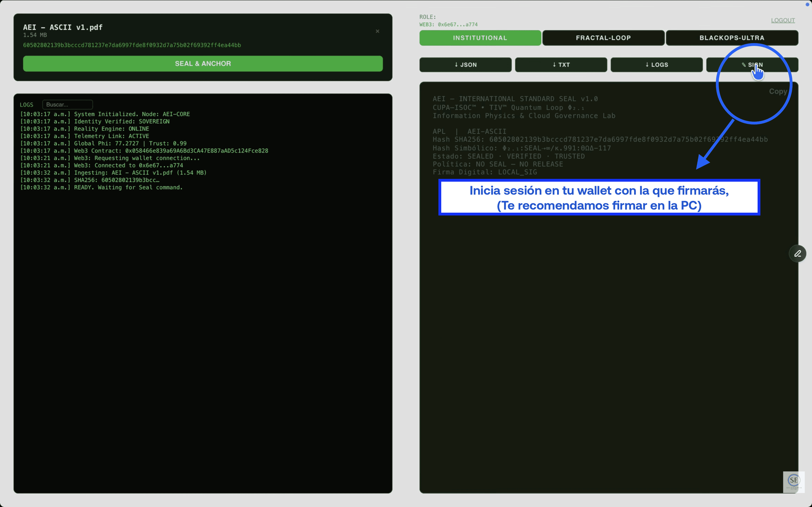Focus the Buscar log search field
The height and width of the screenshot is (507, 812).
(x=67, y=104)
